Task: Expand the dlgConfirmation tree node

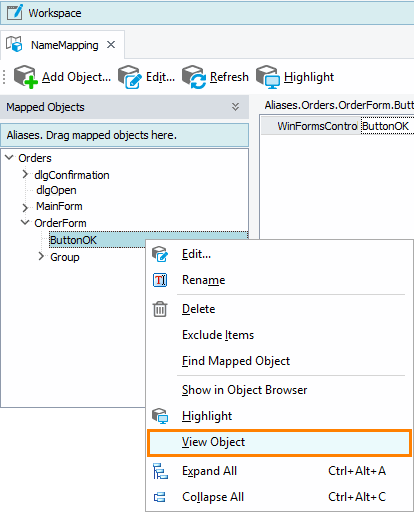Action: pos(25,174)
